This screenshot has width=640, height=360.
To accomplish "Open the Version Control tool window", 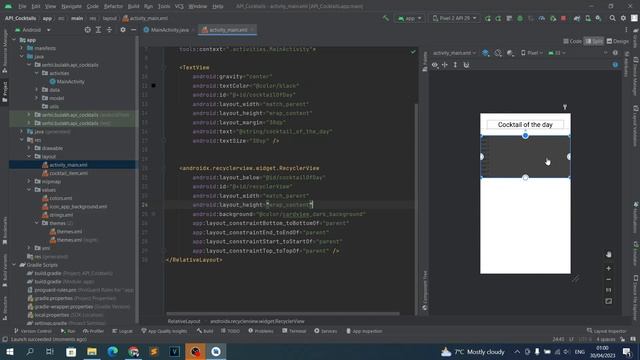I will click(x=33, y=331).
